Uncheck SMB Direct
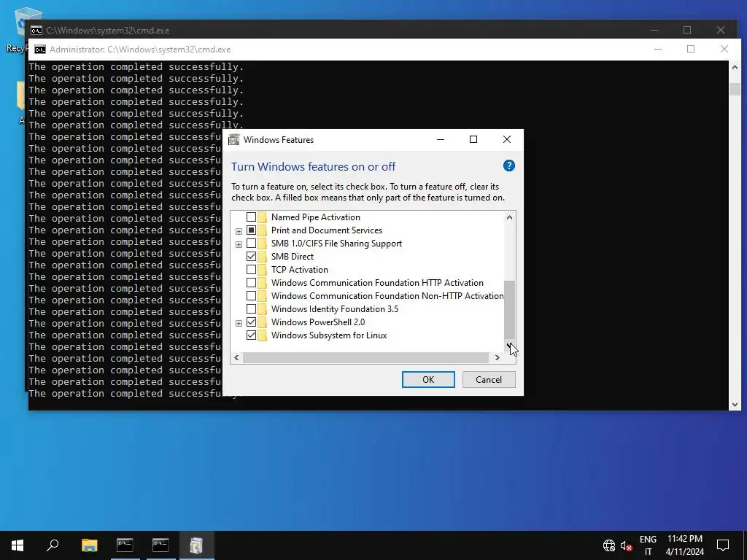Screen dimensions: 747x560 point(251,257)
